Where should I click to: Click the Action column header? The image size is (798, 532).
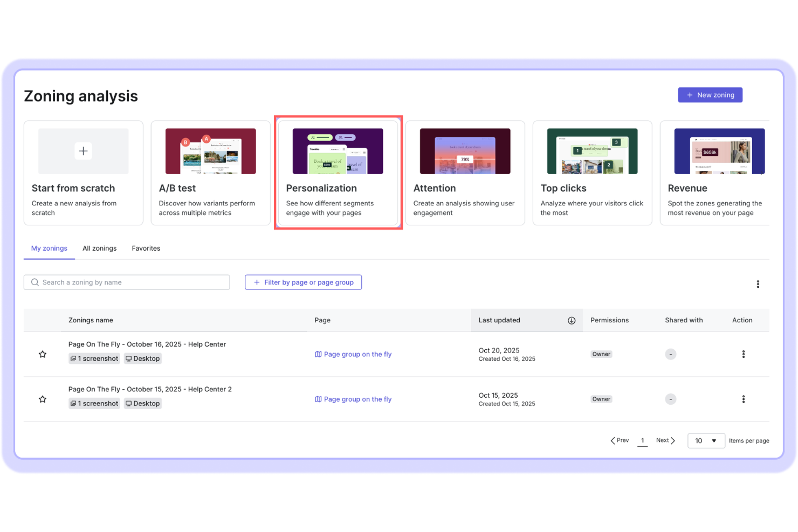tap(742, 320)
